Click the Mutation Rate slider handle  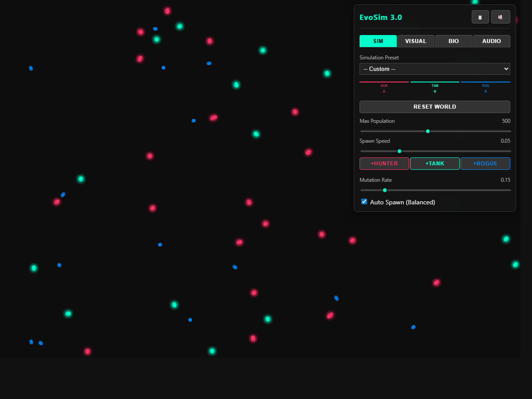pyautogui.click(x=385, y=190)
